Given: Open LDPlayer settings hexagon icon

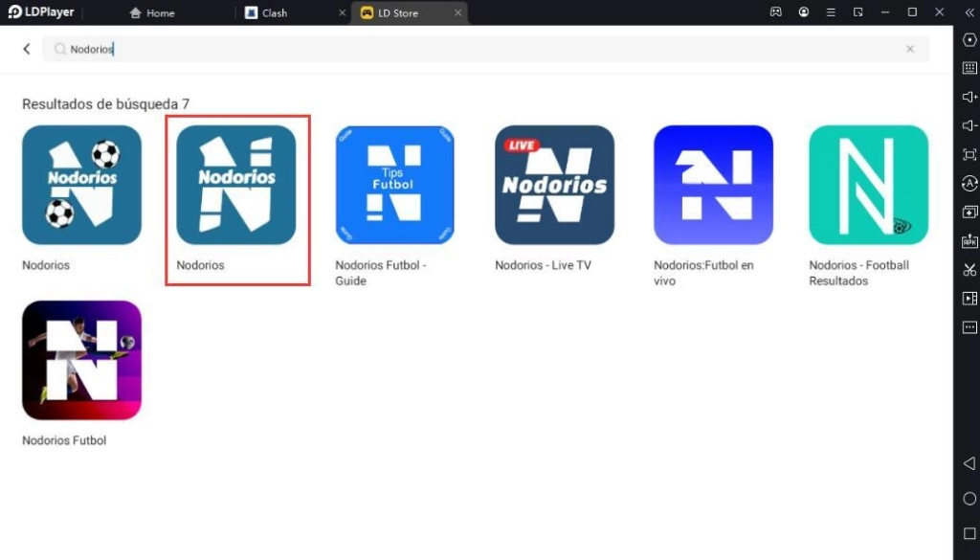Looking at the screenshot, I should (969, 39).
